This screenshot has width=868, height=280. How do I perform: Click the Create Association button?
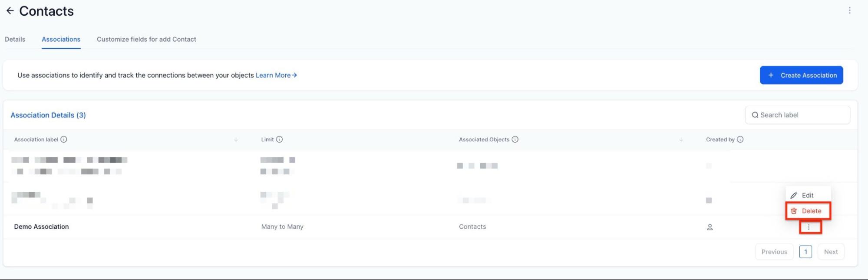click(801, 75)
